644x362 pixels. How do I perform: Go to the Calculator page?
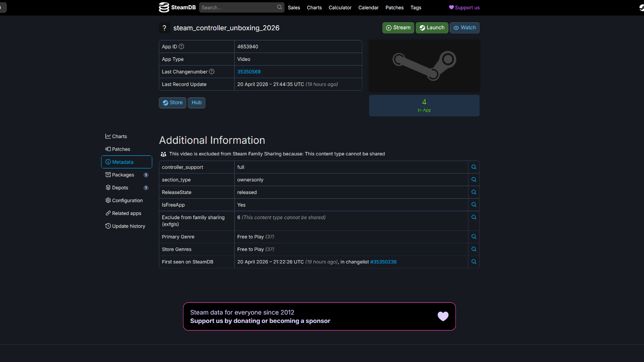[x=340, y=7]
